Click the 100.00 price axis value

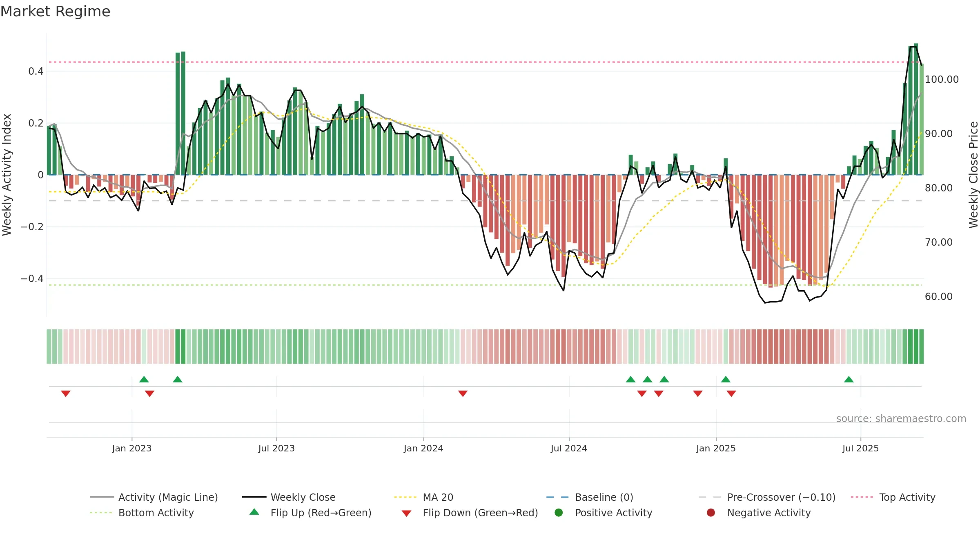coord(942,79)
